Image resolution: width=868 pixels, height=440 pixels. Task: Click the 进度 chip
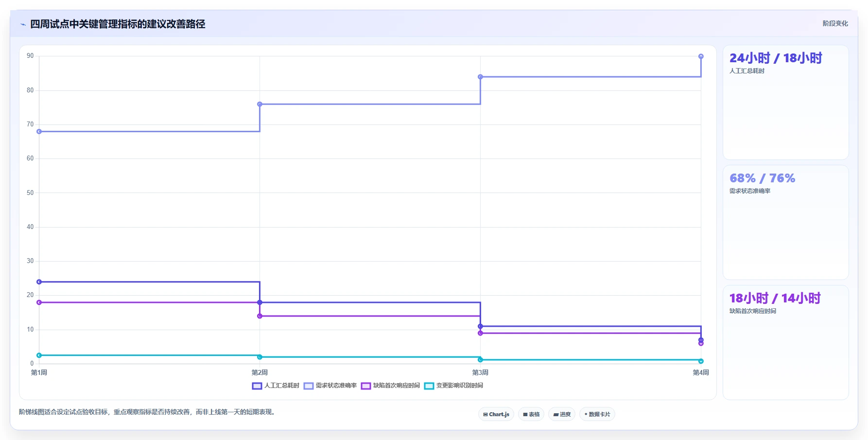pyautogui.click(x=562, y=414)
